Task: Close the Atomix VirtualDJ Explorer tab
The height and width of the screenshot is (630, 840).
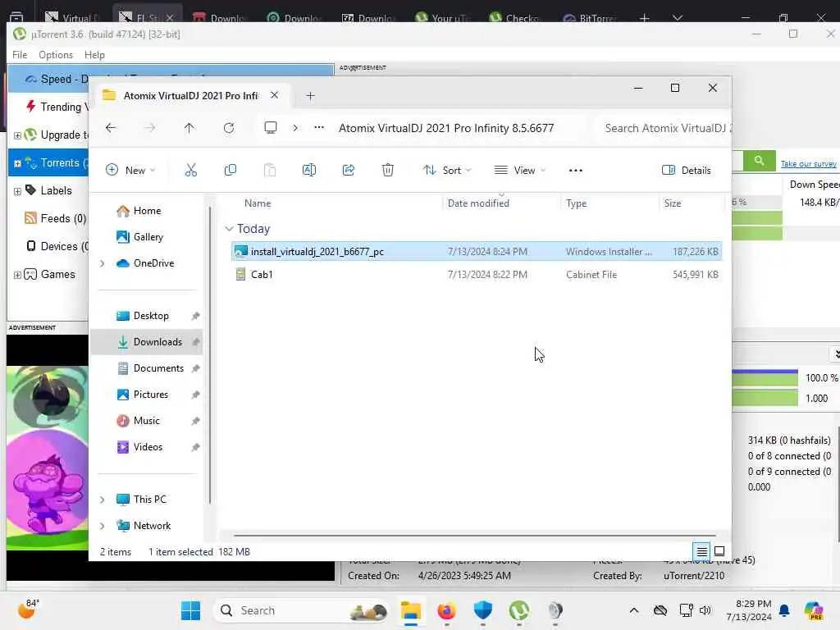Action: (274, 95)
